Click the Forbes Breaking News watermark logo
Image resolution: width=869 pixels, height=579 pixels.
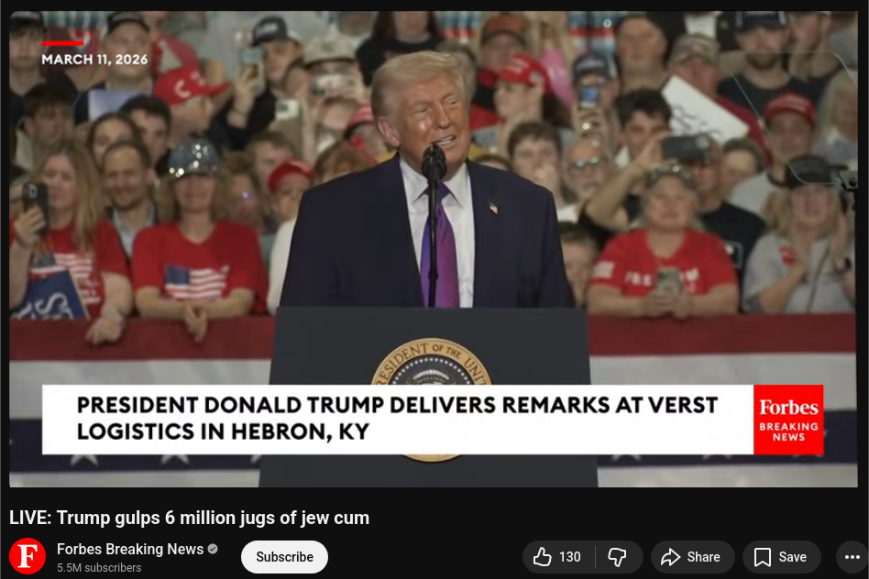coord(788,419)
